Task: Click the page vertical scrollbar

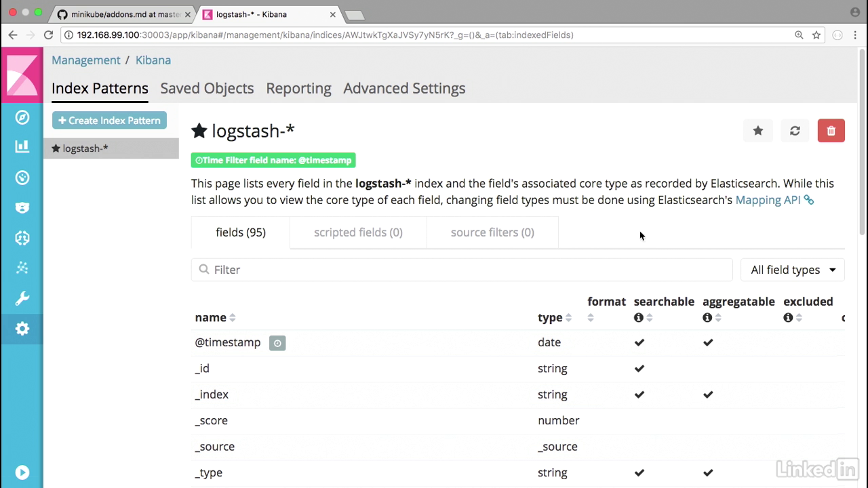Action: 863,142
